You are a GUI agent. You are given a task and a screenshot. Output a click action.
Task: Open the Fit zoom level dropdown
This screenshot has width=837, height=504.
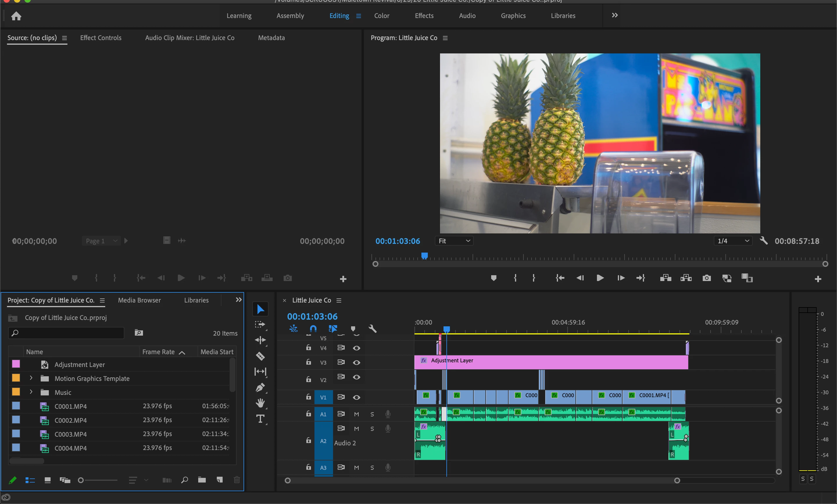coord(454,241)
